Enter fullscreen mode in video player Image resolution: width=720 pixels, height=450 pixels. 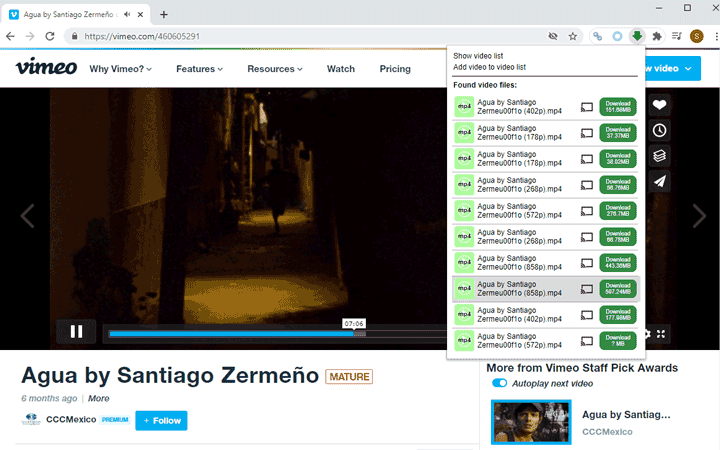(661, 334)
